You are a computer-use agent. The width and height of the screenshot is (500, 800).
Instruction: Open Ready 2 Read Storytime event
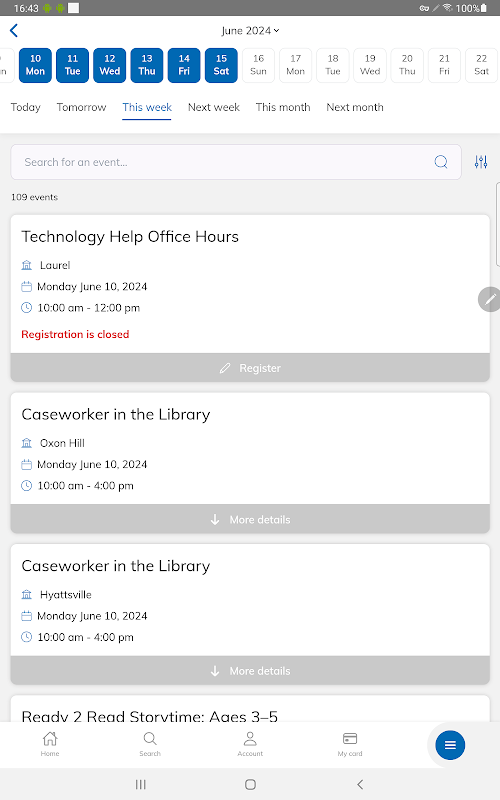pyautogui.click(x=149, y=716)
